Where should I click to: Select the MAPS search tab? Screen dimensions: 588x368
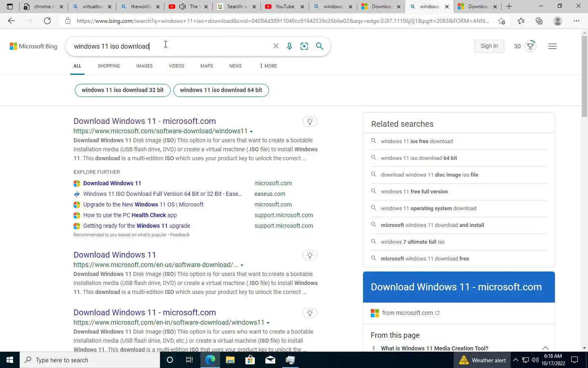pyautogui.click(x=207, y=66)
